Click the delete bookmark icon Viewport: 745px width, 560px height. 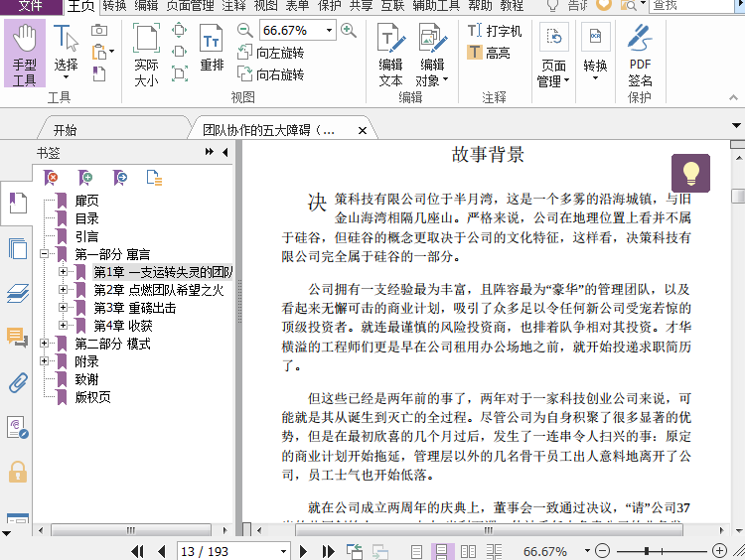(51, 178)
